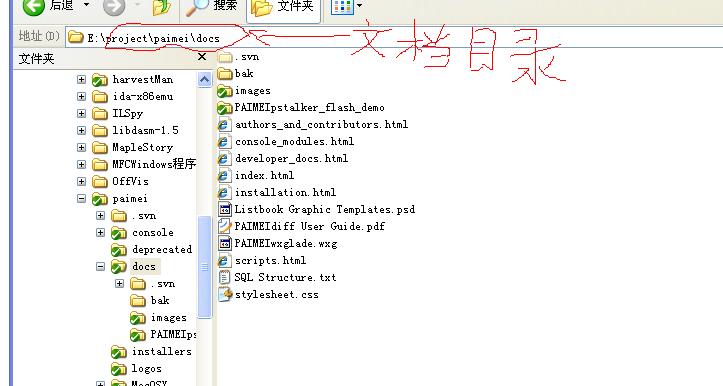Screen dimensions: 723x386
Task: Click the folder tree scrollbar thumb
Action: tap(204, 267)
